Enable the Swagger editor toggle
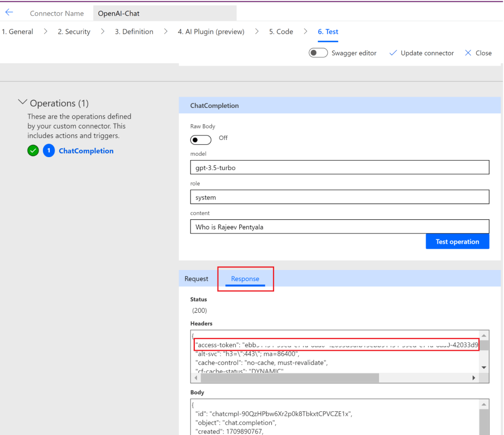 tap(318, 53)
